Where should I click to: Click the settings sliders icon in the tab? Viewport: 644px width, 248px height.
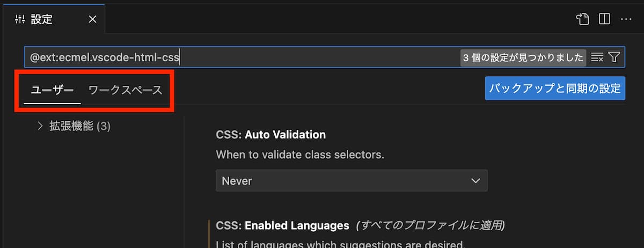[x=20, y=19]
